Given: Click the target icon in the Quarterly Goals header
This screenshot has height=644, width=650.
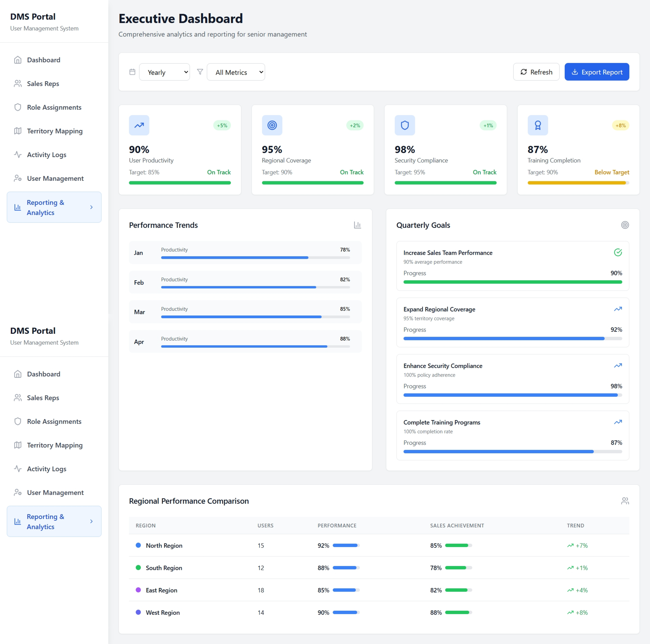Looking at the screenshot, I should tap(625, 225).
